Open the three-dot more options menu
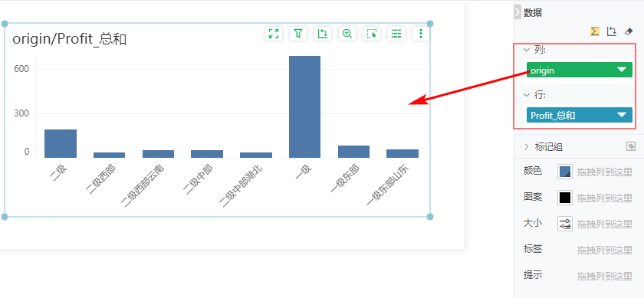644x298 pixels. (x=421, y=34)
